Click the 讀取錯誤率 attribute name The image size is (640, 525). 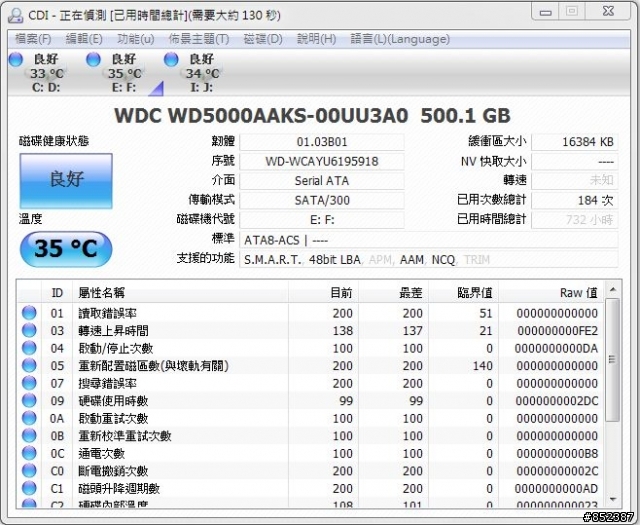pyautogui.click(x=108, y=313)
